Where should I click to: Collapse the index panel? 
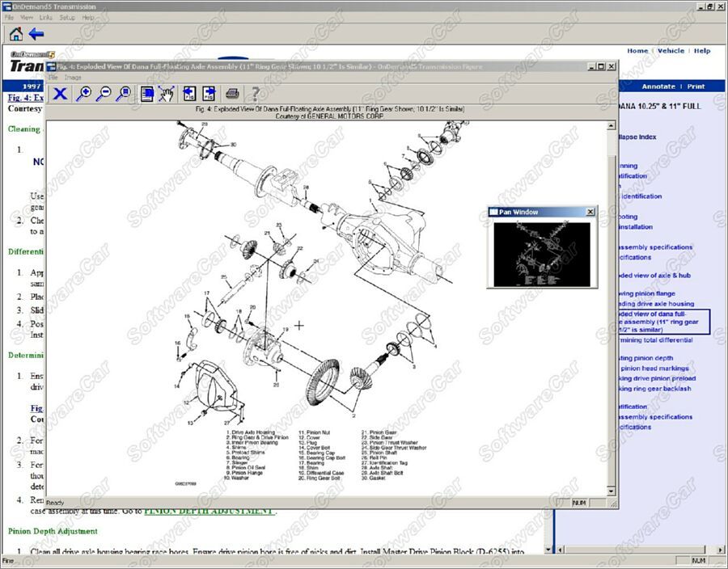(636, 137)
